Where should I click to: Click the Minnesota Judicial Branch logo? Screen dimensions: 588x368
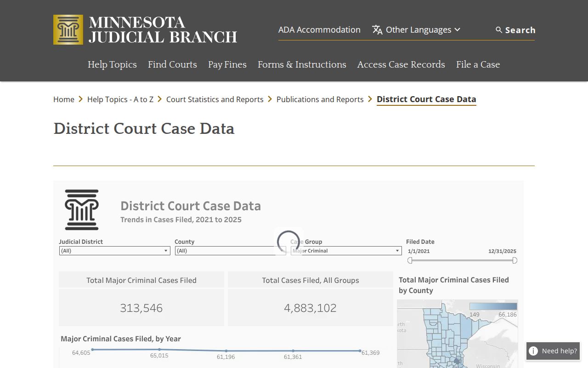(145, 30)
